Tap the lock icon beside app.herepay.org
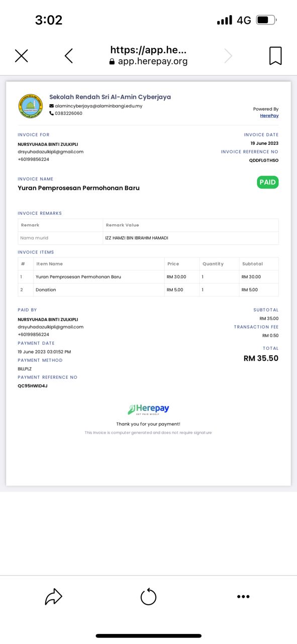Screen dimensions: 297x644 click(x=112, y=61)
